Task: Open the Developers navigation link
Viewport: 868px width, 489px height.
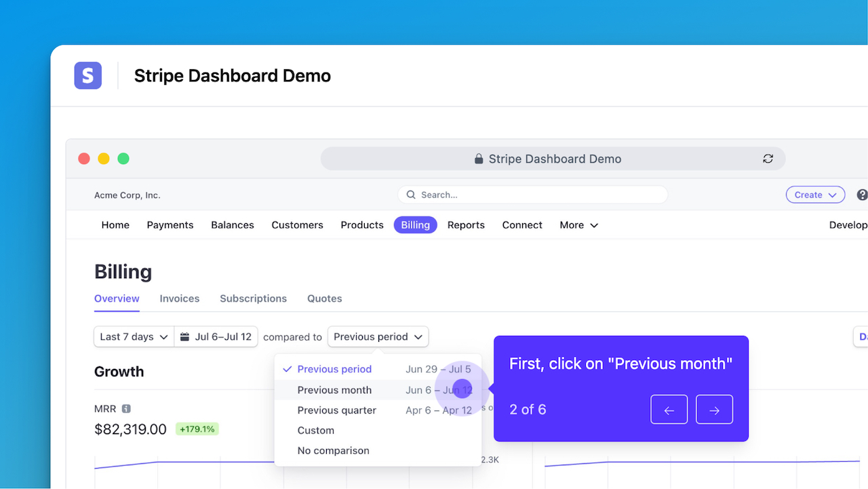Action: 848,225
